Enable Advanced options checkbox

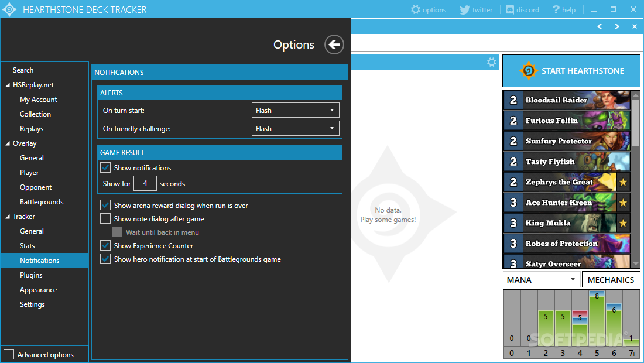tap(9, 354)
